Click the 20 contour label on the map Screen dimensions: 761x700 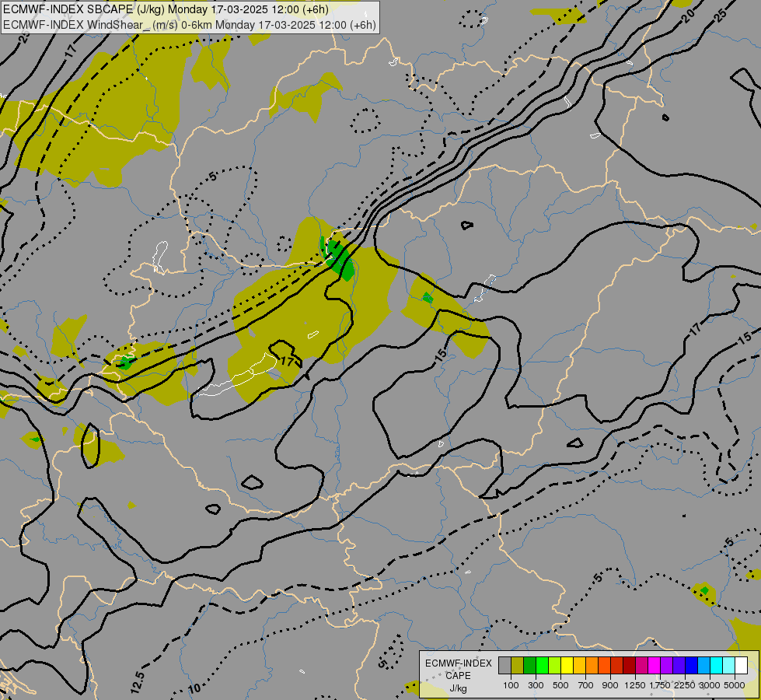coord(688,16)
